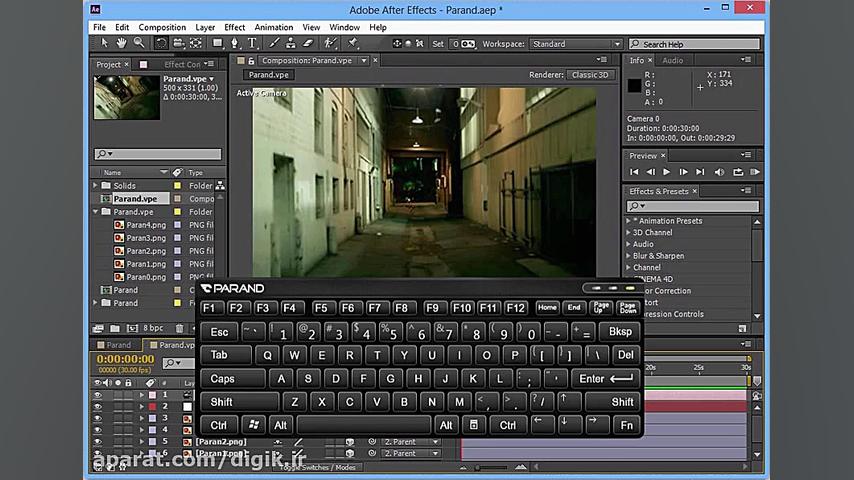Open the File menu
This screenshot has width=854, height=480.
pos(99,27)
